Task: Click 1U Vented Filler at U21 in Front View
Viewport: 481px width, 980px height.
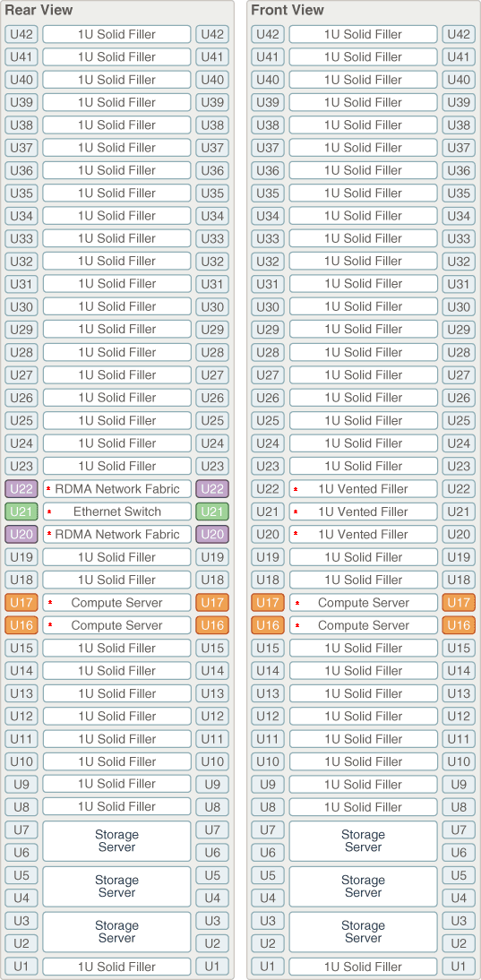Action: click(x=363, y=511)
